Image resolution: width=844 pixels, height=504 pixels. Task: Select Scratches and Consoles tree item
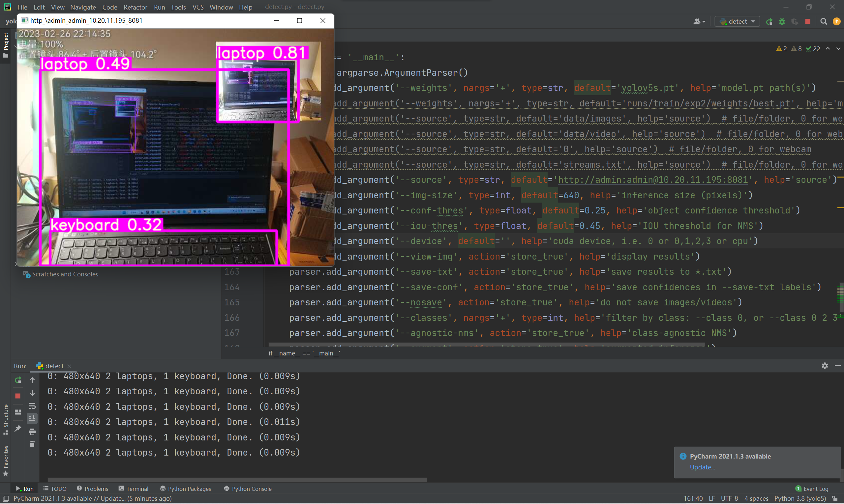point(65,274)
